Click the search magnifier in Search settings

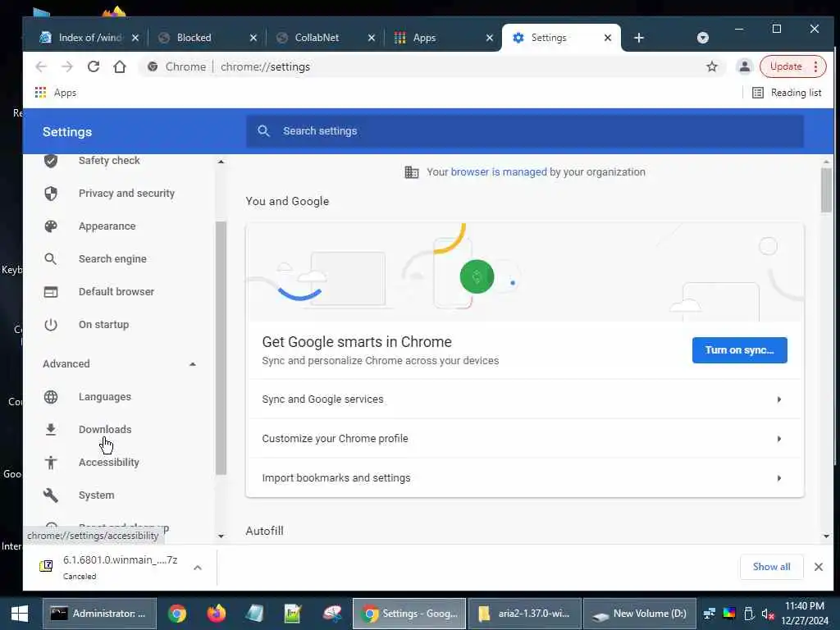click(x=263, y=130)
